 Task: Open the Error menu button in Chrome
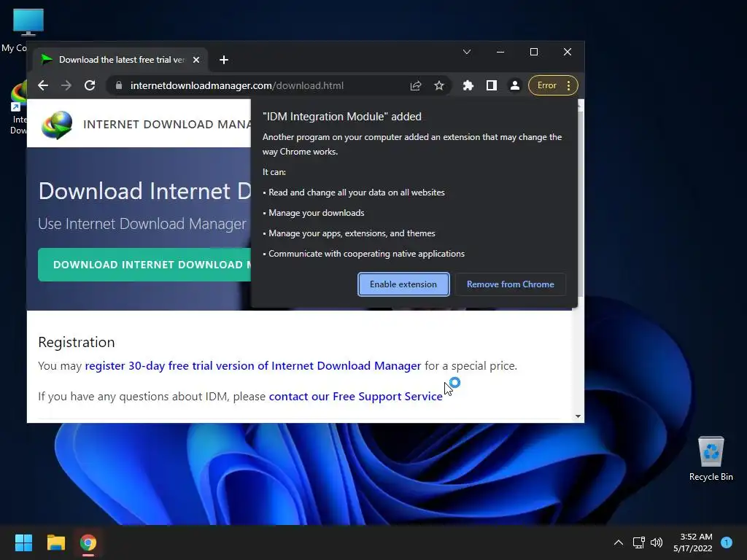(553, 85)
